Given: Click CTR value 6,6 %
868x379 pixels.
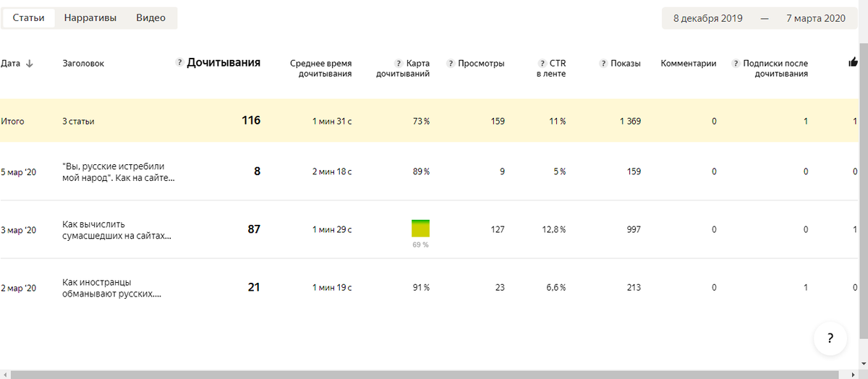Looking at the screenshot, I should point(556,288).
